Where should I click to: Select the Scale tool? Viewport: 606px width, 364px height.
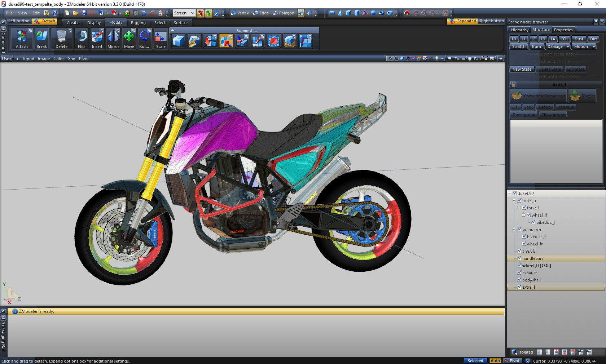[161, 39]
